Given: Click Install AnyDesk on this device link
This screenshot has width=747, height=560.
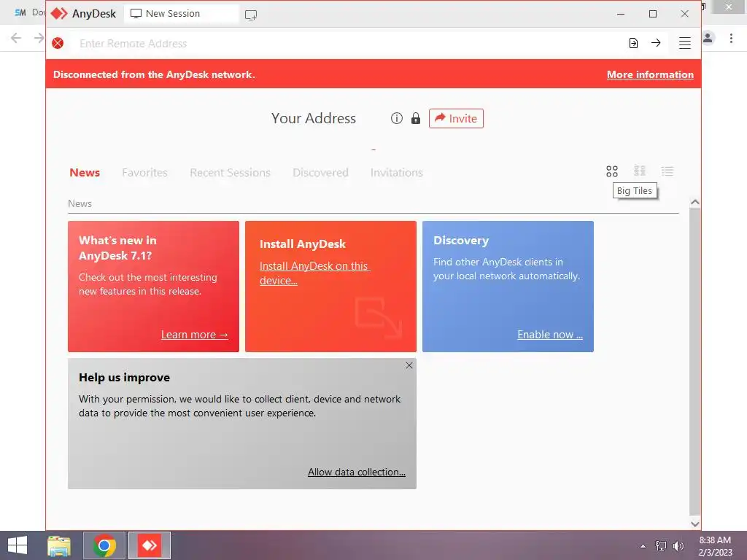Looking at the screenshot, I should point(314,273).
